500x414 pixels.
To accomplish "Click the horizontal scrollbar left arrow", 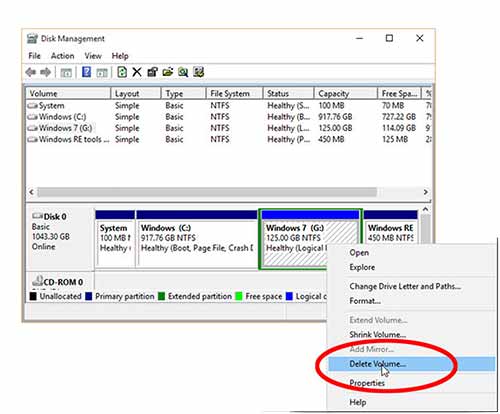I will pyautogui.click(x=31, y=192).
